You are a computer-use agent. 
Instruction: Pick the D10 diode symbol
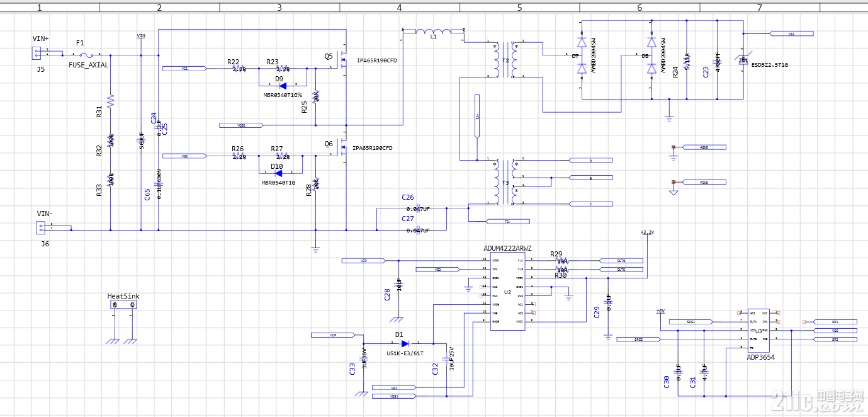[x=279, y=174]
